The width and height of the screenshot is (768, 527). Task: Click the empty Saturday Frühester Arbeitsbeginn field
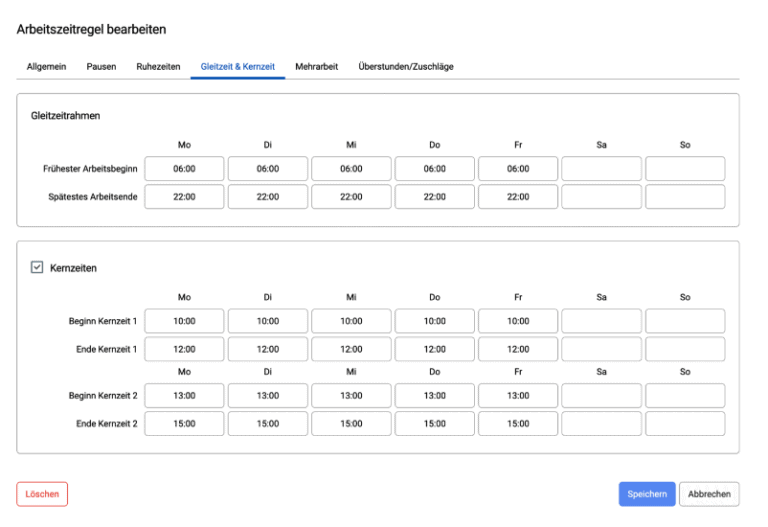(601, 168)
